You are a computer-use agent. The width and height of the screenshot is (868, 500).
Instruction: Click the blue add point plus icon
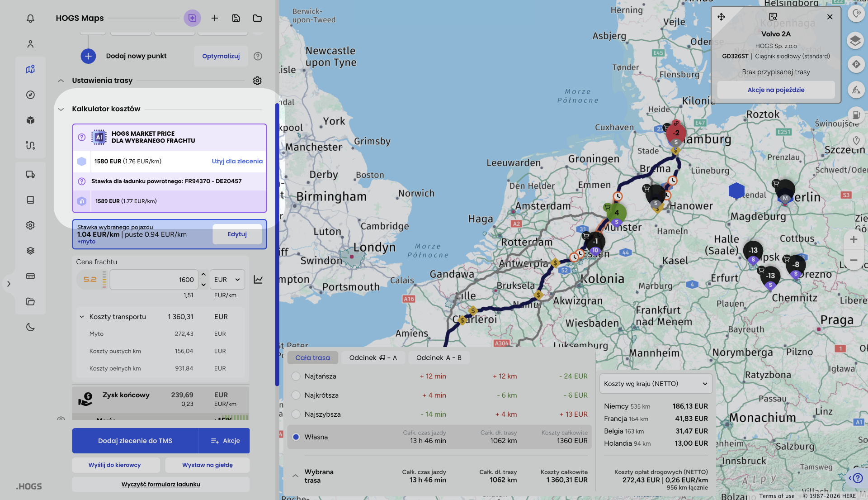[88, 56]
